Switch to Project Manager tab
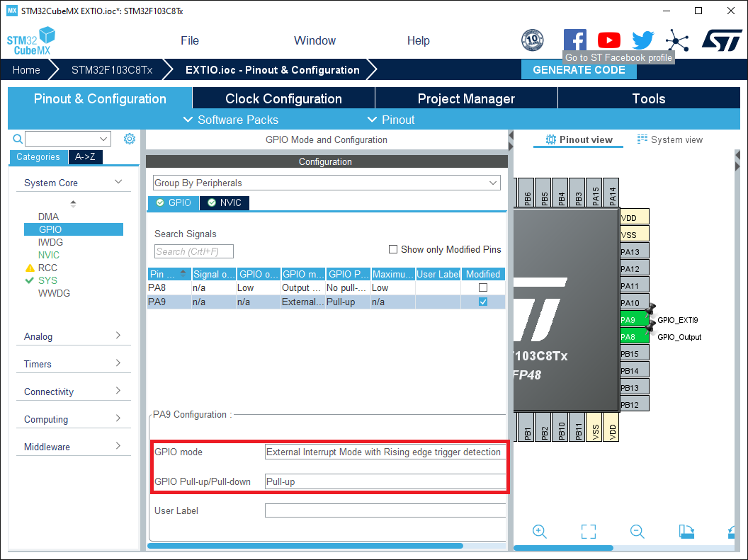 pyautogui.click(x=466, y=98)
